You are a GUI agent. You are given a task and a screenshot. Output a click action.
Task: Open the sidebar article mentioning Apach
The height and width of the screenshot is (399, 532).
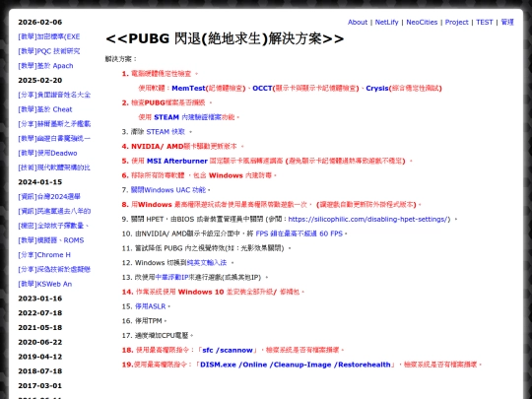coord(45,66)
